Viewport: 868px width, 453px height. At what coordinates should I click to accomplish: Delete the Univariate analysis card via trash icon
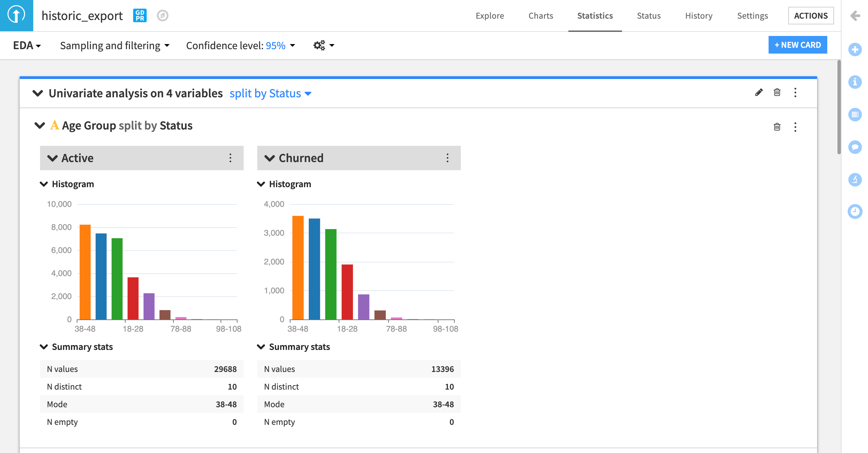(x=777, y=93)
